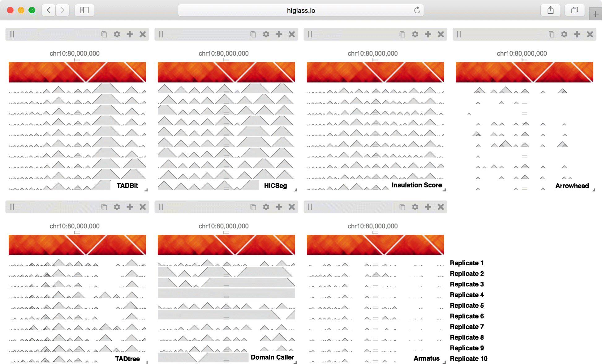Click the Replicate 1 label

pos(467,263)
